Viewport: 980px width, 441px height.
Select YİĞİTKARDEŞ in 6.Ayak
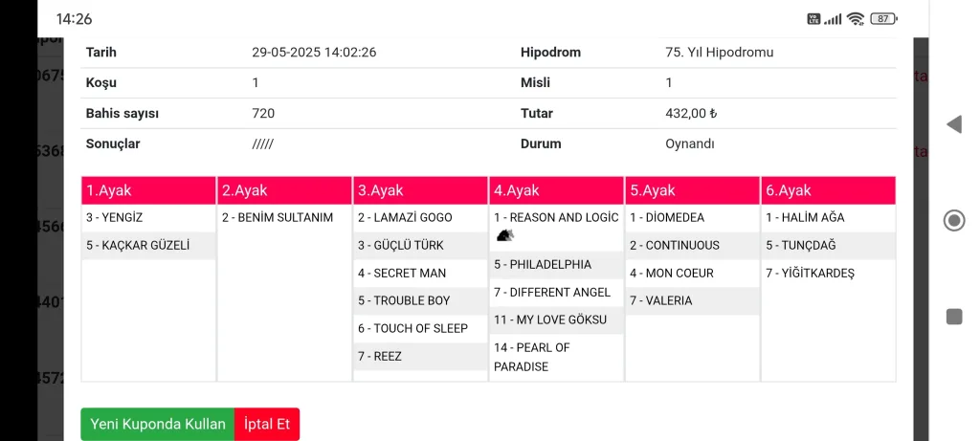pyautogui.click(x=810, y=273)
